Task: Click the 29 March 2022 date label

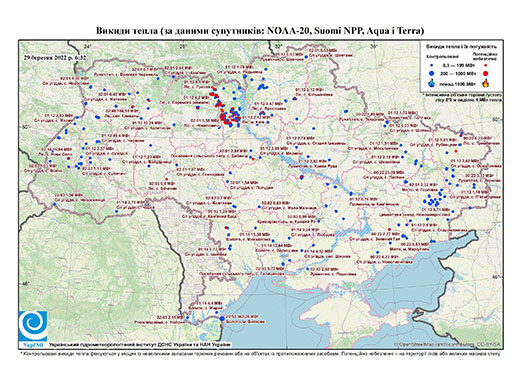Action: tap(55, 57)
